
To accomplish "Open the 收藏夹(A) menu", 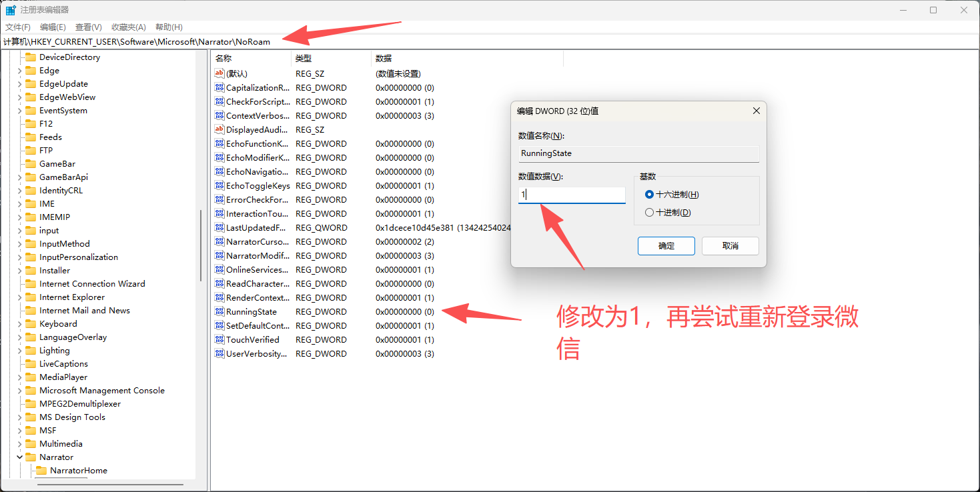I will 128,27.
